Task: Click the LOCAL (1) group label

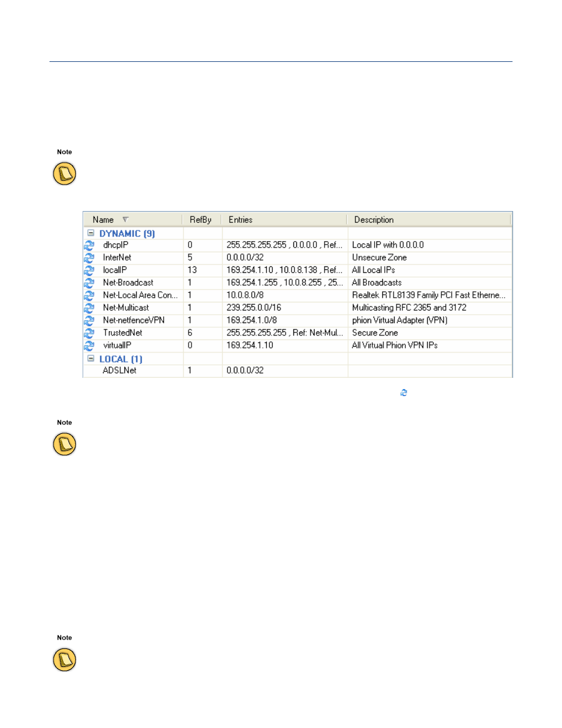Action: [121, 359]
